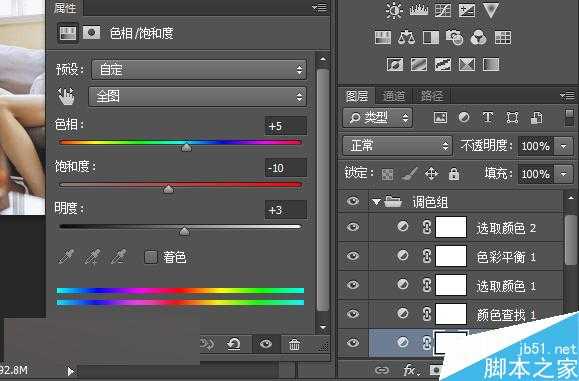Open fx layer style menu

coord(410,369)
